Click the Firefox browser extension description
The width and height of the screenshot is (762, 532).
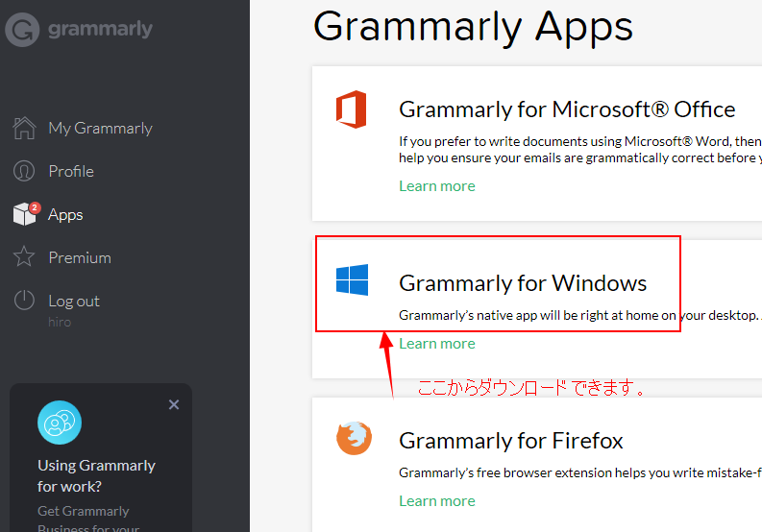(x=580, y=472)
